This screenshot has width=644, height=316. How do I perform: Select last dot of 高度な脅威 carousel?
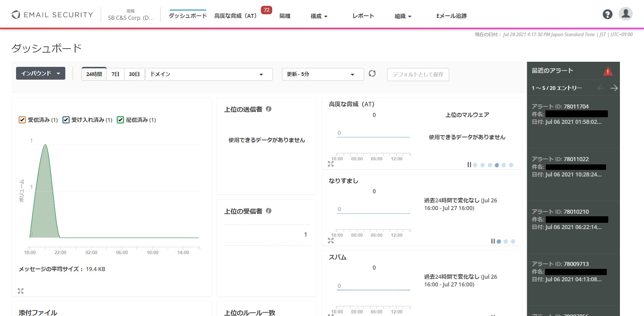pos(511,165)
